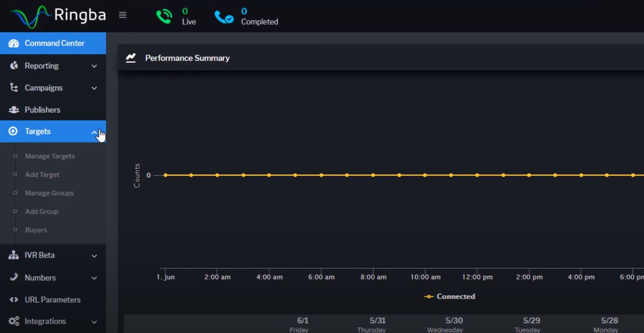
Task: Open the Manage Targets submenu item
Action: point(50,156)
